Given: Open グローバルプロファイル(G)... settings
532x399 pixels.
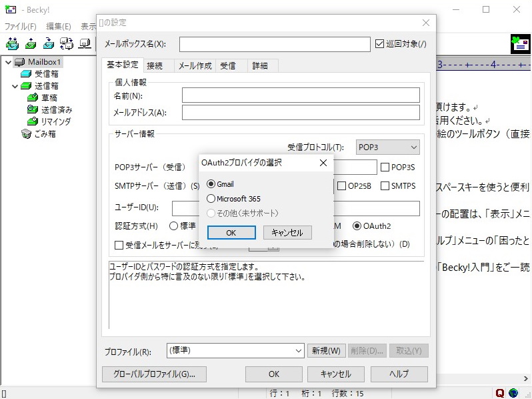Looking at the screenshot, I should (154, 374).
